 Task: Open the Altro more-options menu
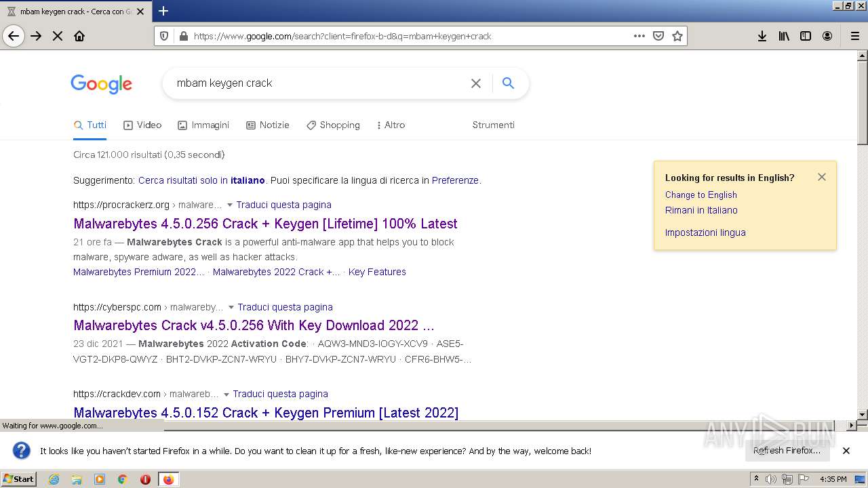(391, 125)
